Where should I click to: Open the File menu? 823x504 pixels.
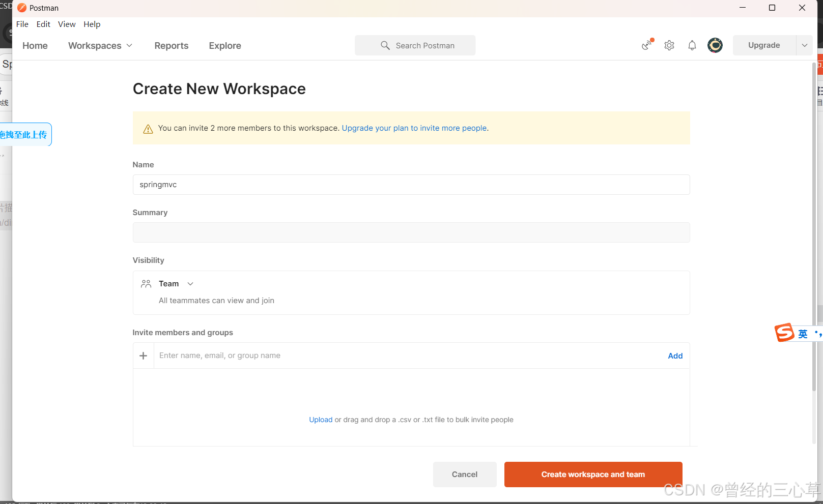point(22,24)
